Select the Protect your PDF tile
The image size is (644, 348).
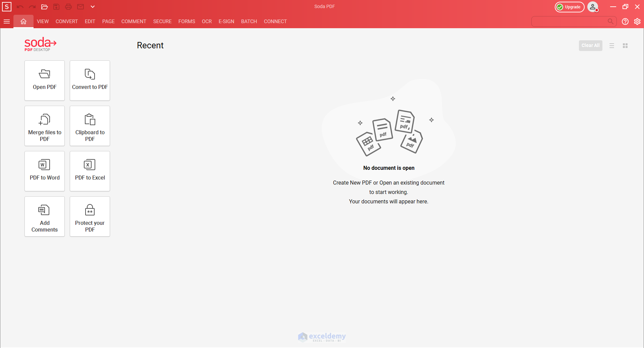point(90,216)
